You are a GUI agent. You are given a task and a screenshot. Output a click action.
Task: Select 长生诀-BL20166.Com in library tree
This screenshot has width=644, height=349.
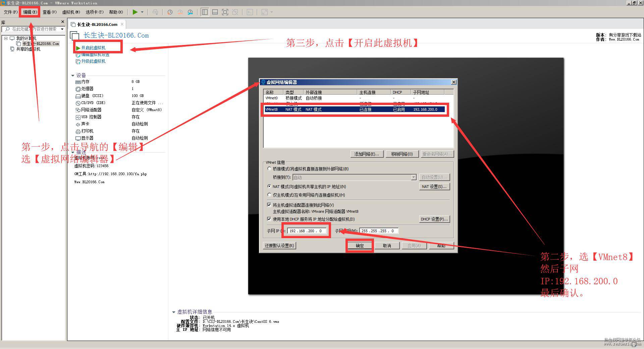point(41,44)
